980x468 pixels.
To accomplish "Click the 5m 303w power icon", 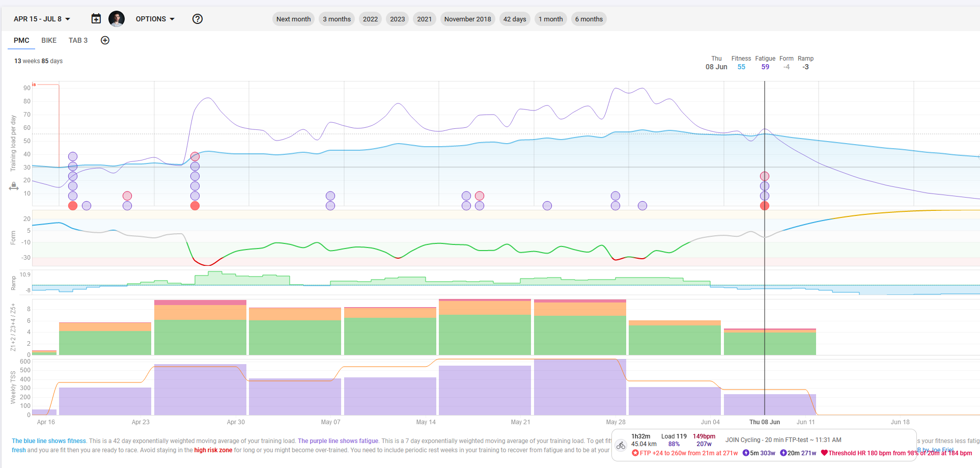I will [746, 453].
